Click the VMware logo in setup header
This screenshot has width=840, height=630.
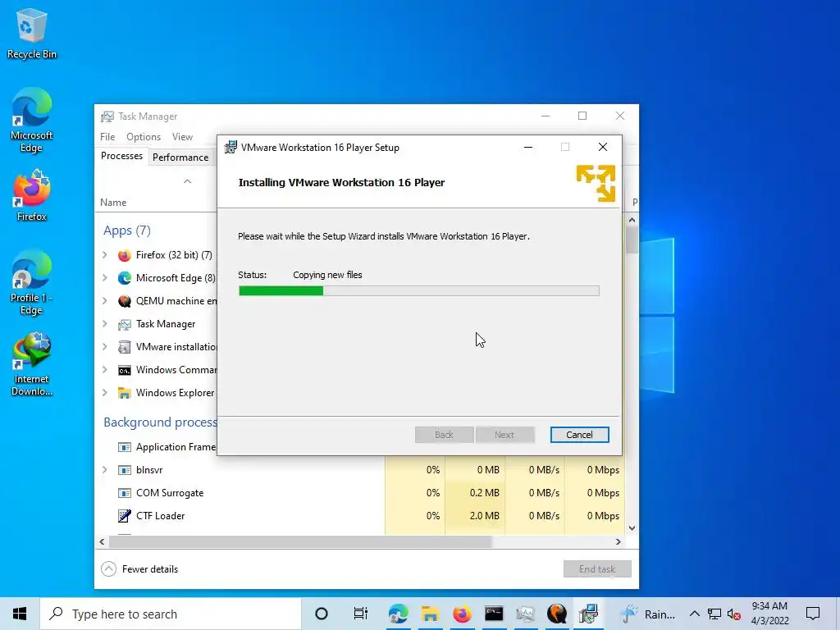click(x=596, y=183)
